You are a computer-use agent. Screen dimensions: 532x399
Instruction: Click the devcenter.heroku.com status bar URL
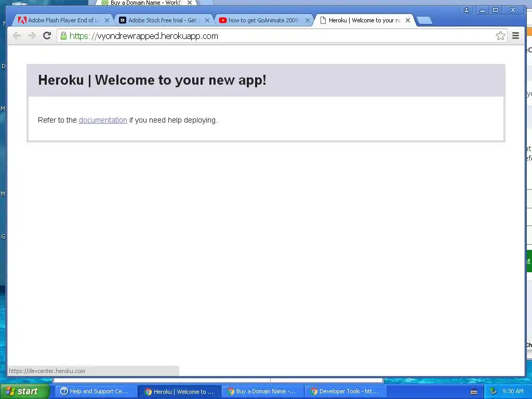47,371
